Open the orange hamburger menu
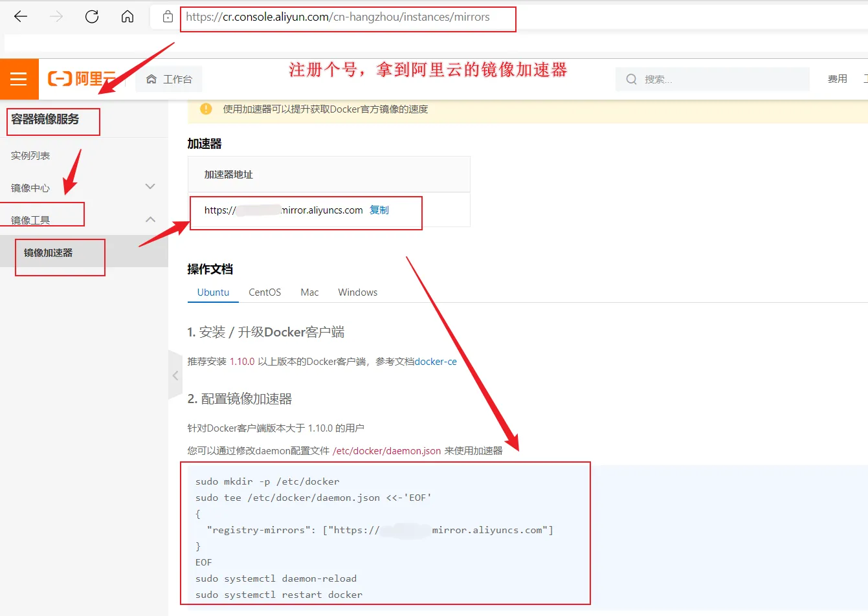 tap(19, 79)
